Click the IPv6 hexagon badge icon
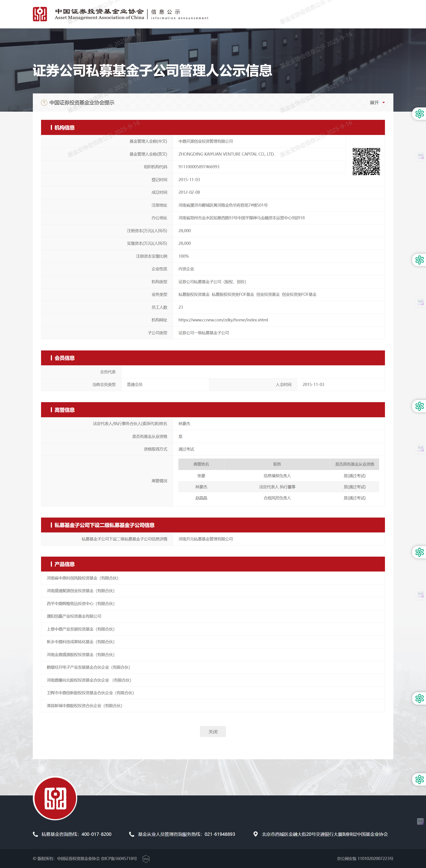Image resolution: width=426 pixels, height=868 pixels. (x=146, y=858)
